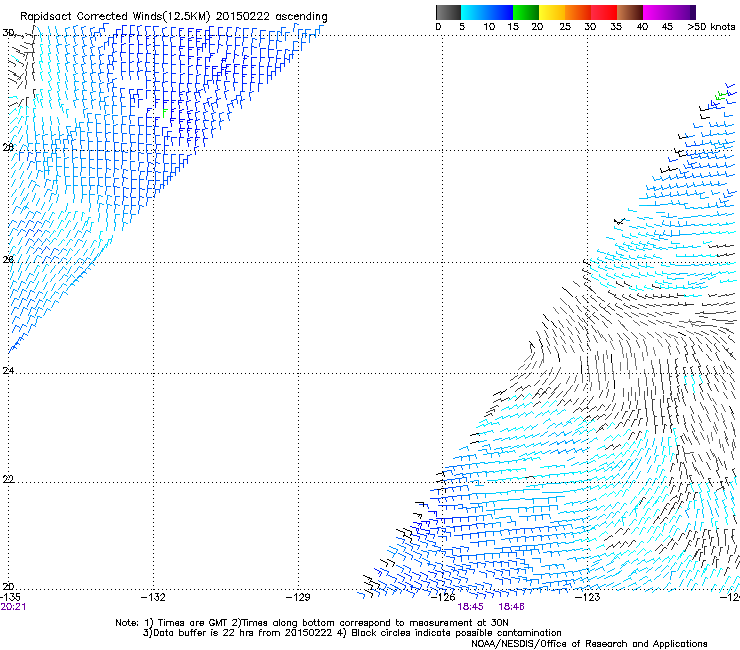Click the yellow 20-25 knots legend swatch
Viewport: 740px width, 650px height.
[x=552, y=12]
